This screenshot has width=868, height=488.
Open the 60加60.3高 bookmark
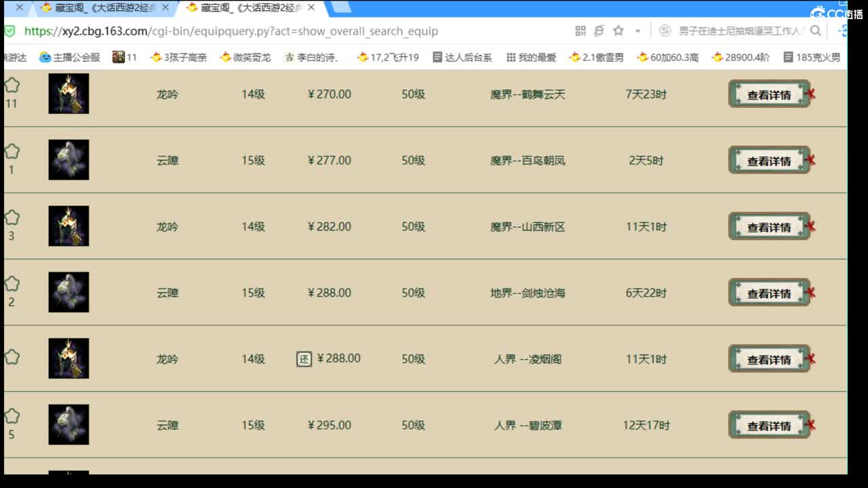(668, 58)
